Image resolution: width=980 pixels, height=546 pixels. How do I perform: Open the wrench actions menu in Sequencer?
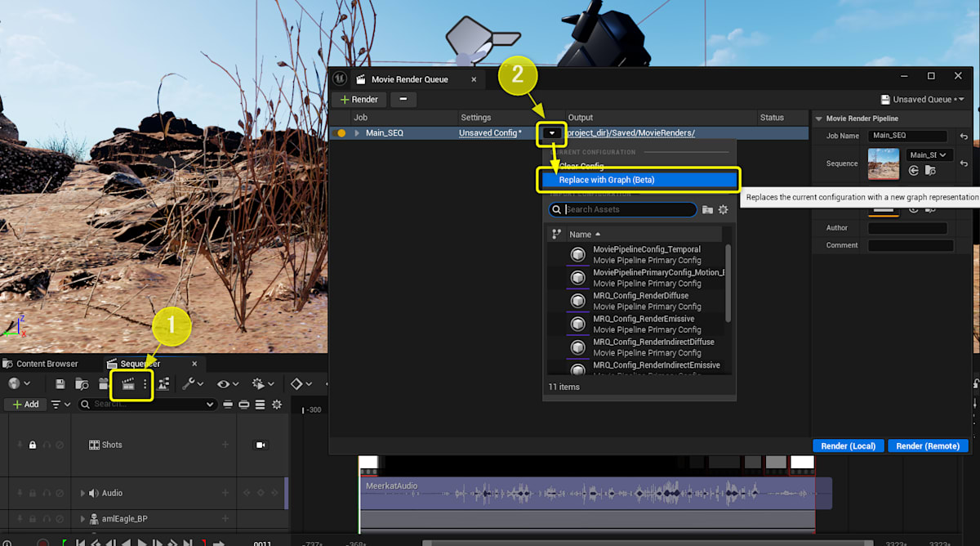pyautogui.click(x=194, y=383)
